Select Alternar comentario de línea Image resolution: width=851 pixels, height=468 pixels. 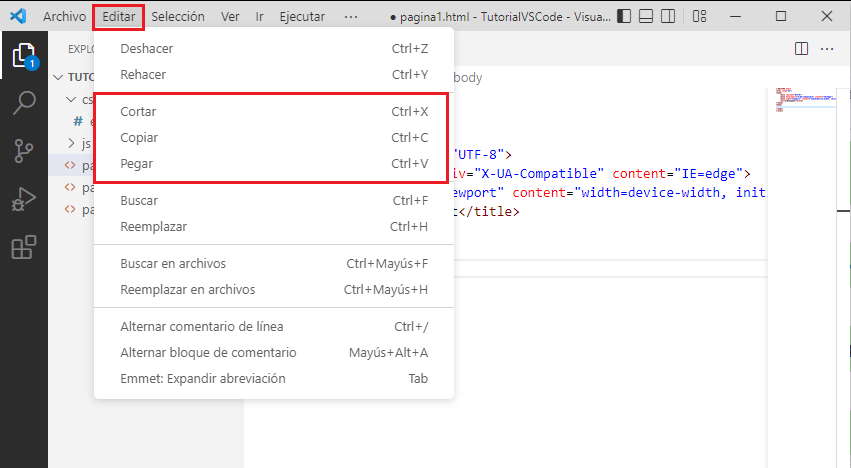click(x=274, y=326)
